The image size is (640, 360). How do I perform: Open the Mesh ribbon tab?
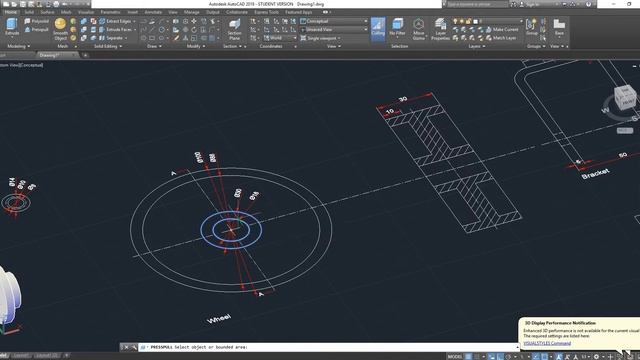click(66, 12)
